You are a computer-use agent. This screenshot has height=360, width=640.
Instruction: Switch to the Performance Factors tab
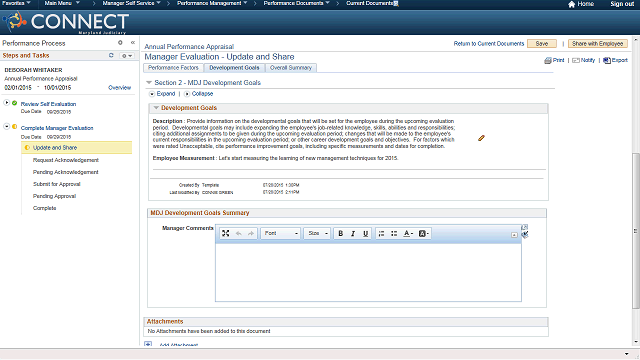[x=173, y=68]
